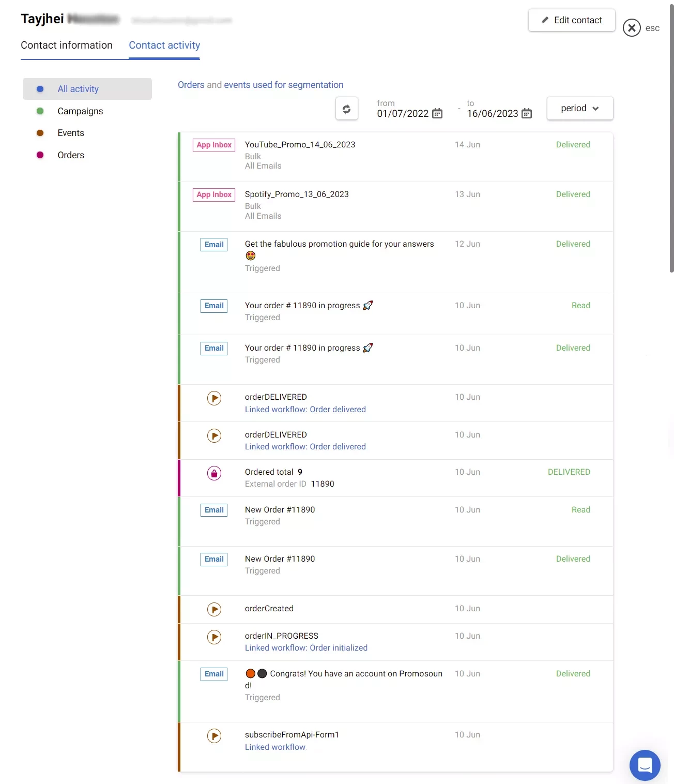
Task: Click the order bag icon for order 11890
Action: [x=214, y=473]
